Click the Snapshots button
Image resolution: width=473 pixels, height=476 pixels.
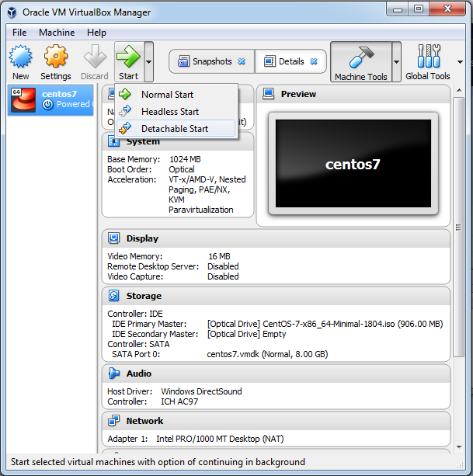pos(211,61)
